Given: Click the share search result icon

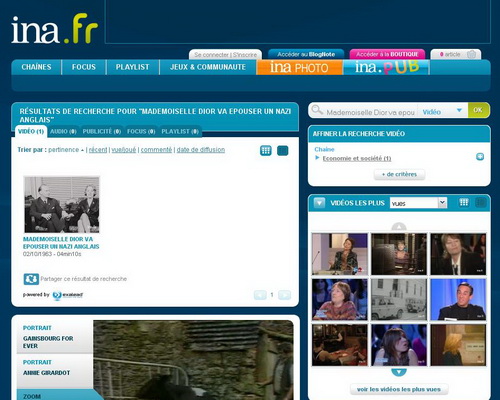Looking at the screenshot, I should tap(31, 279).
